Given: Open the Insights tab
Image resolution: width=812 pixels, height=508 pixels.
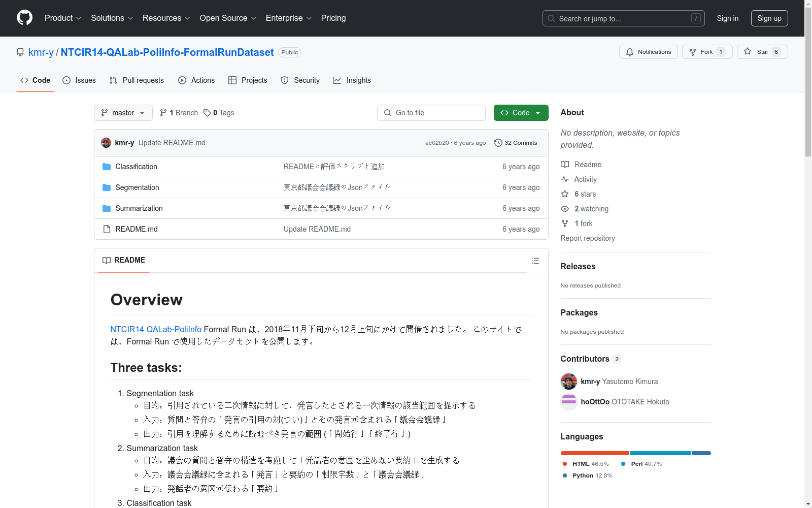Looking at the screenshot, I should [x=352, y=80].
